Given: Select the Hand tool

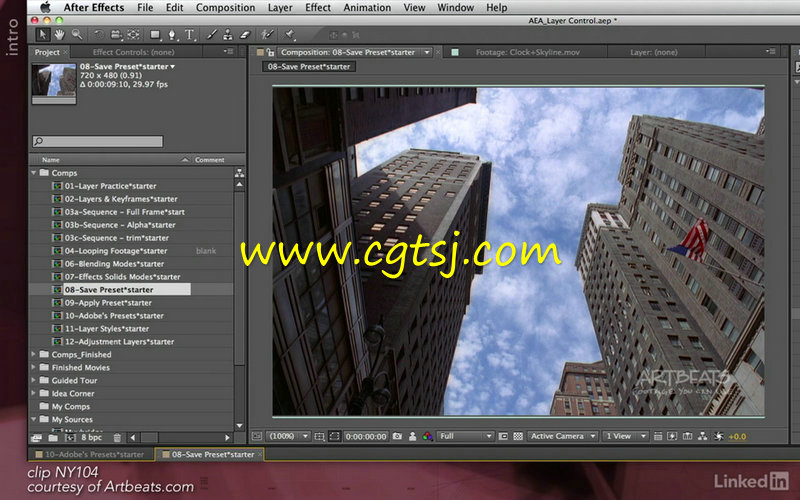Looking at the screenshot, I should coord(60,35).
